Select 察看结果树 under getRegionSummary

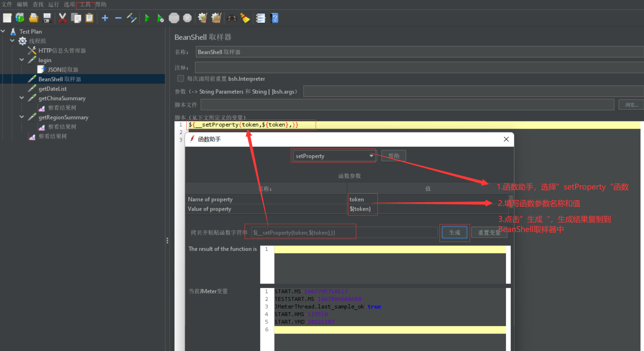[62, 127]
